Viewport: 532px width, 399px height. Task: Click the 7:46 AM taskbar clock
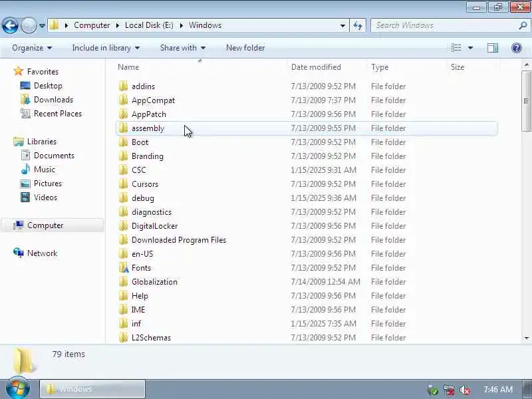(497, 389)
